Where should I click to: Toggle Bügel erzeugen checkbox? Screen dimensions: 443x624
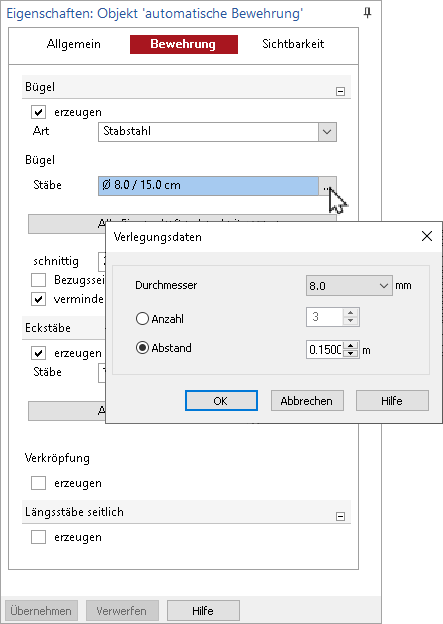click(x=39, y=112)
